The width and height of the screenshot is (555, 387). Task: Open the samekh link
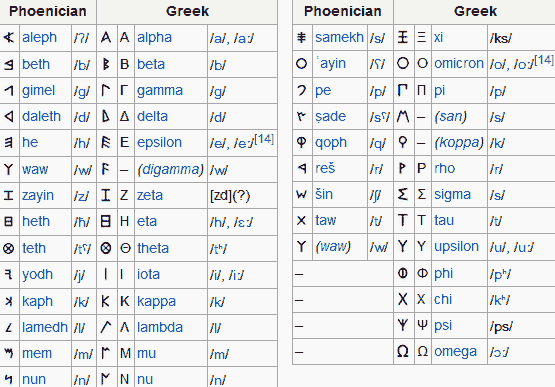339,37
